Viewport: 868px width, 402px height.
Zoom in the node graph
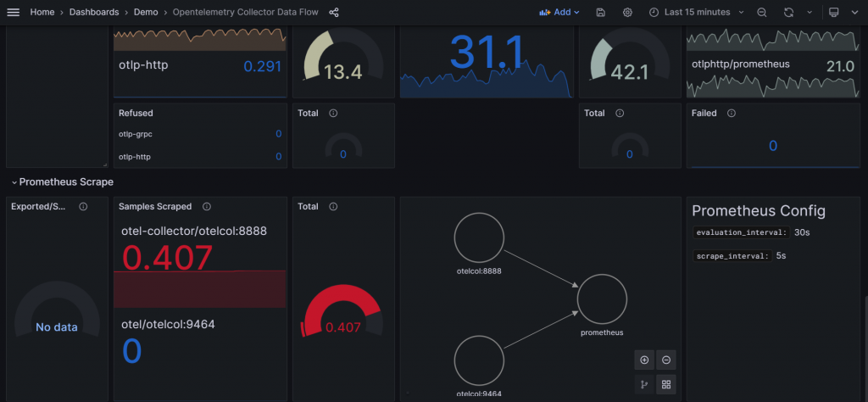pyautogui.click(x=644, y=360)
